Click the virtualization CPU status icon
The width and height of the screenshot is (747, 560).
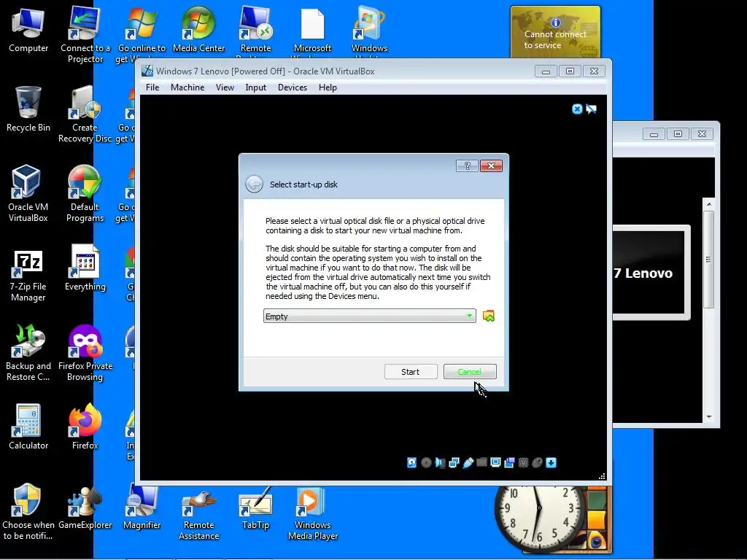point(523,462)
